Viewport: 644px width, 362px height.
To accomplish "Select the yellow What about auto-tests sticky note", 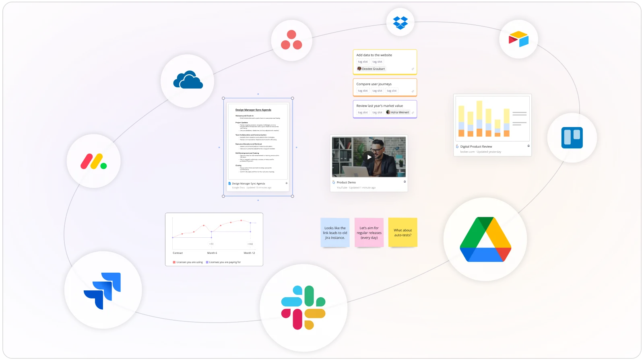I will coord(403,232).
